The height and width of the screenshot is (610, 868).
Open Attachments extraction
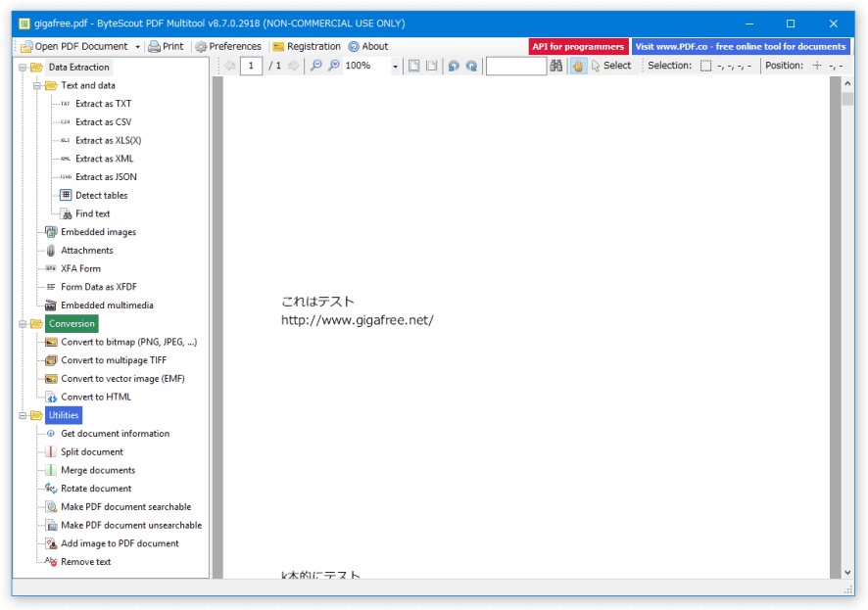(x=87, y=251)
